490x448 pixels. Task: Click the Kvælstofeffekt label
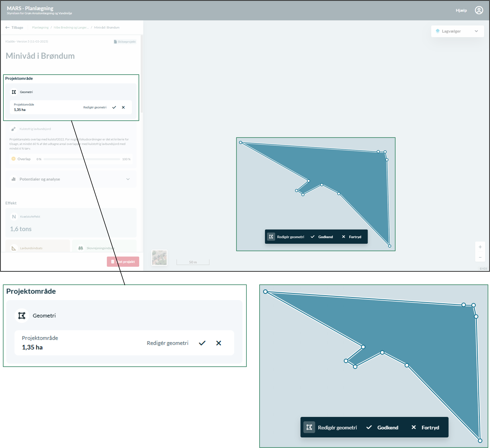tap(30, 216)
